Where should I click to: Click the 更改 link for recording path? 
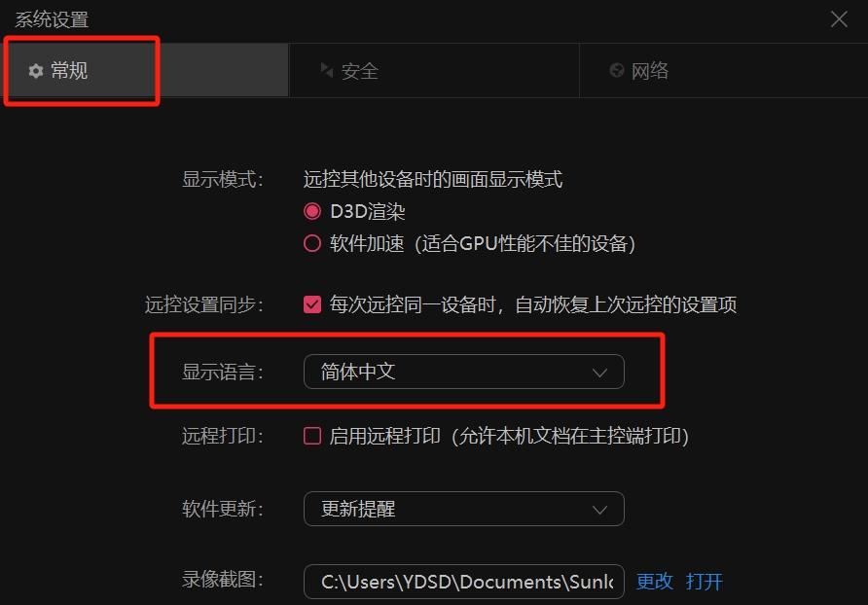pos(654,582)
